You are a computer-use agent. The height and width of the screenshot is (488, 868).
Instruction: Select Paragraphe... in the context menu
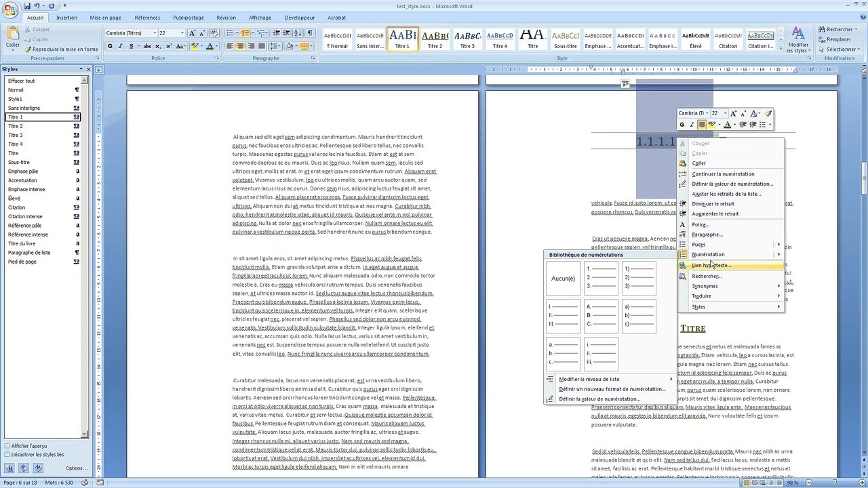click(x=730, y=235)
